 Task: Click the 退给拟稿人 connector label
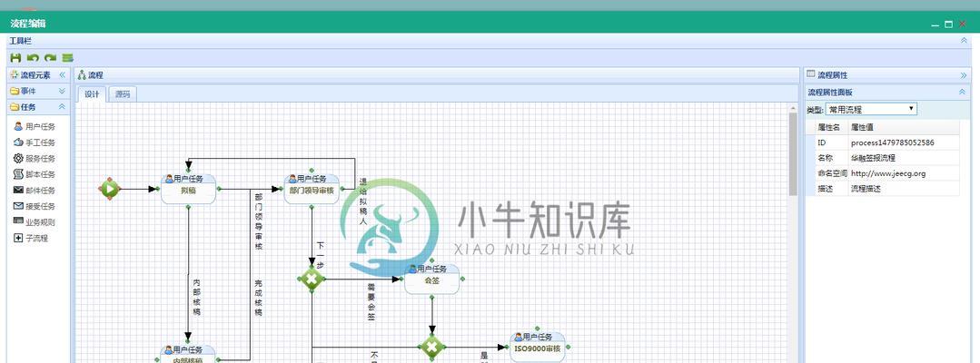tap(362, 201)
